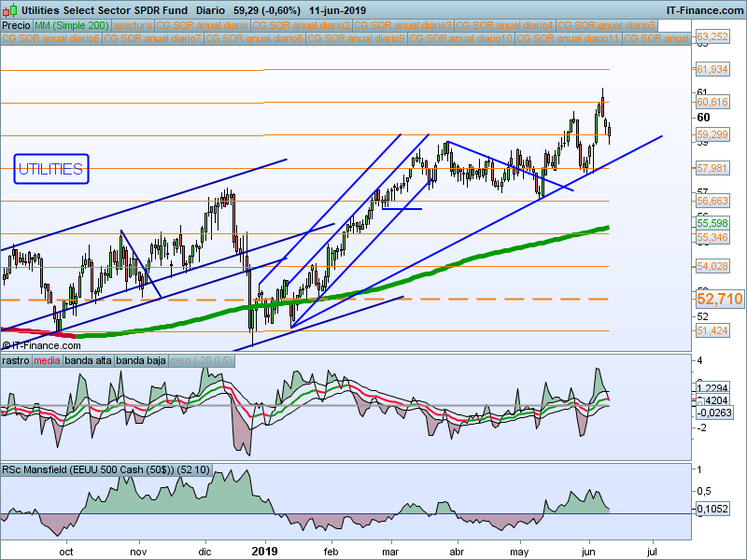Click the RSc Mansfield indicator label
Screen dimensions: 747x560
(106, 469)
